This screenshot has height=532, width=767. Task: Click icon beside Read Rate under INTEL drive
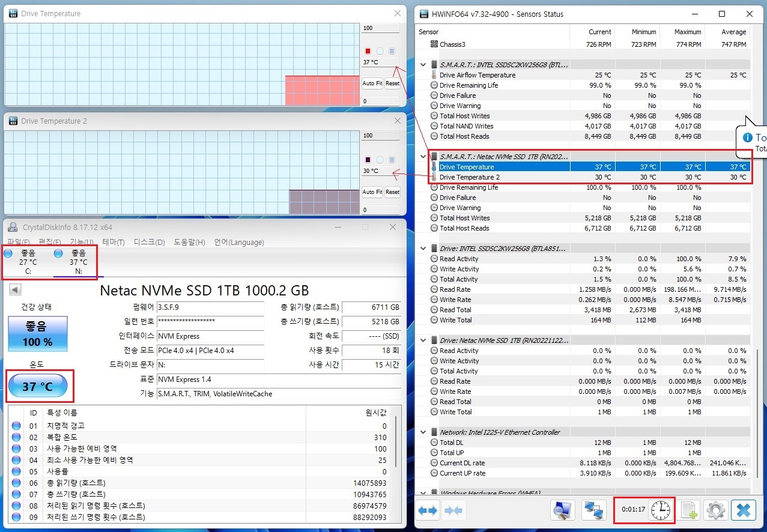coord(434,289)
